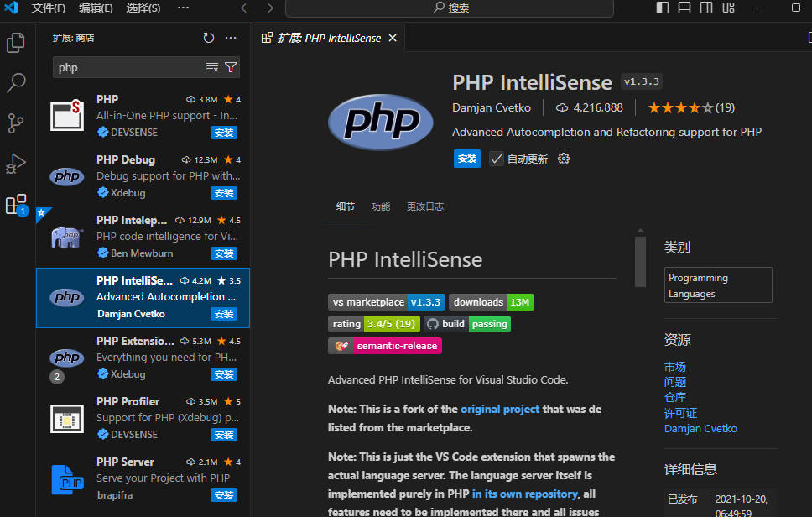Click the readme vertical scrollbar thumb
The image size is (812, 517).
[641, 262]
